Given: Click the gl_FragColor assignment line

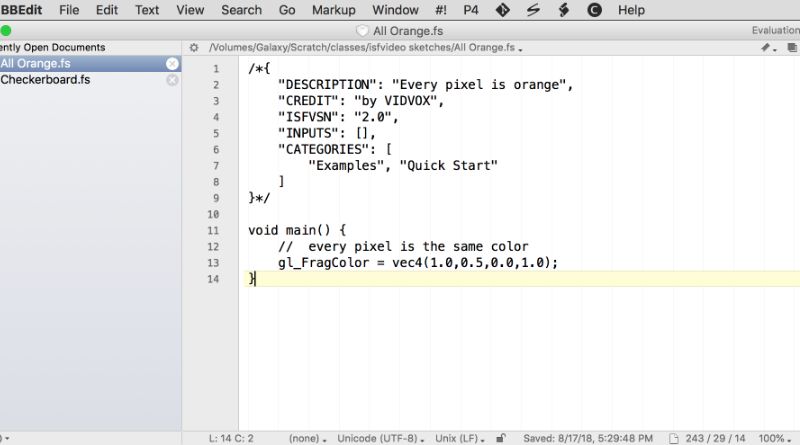Looking at the screenshot, I should coord(418,263).
